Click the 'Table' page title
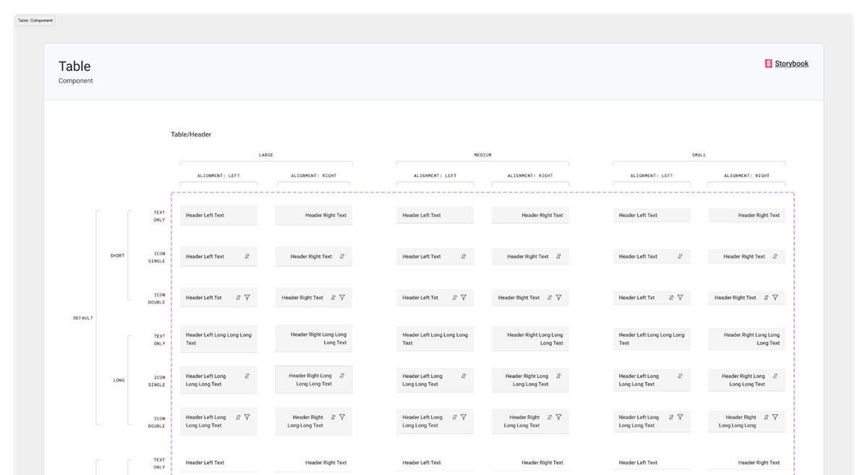Image resolution: width=868 pixels, height=475 pixels. 75,67
